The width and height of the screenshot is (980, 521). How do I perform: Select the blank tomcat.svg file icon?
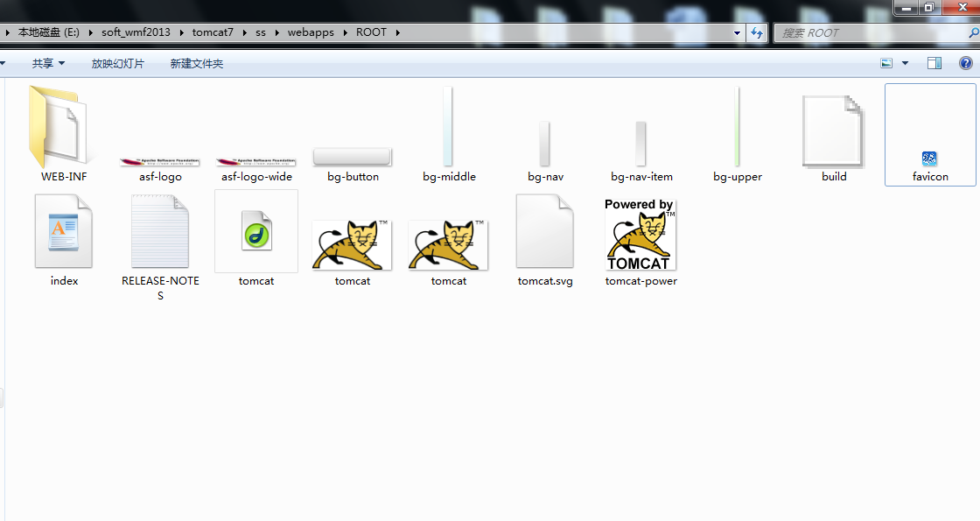click(545, 231)
